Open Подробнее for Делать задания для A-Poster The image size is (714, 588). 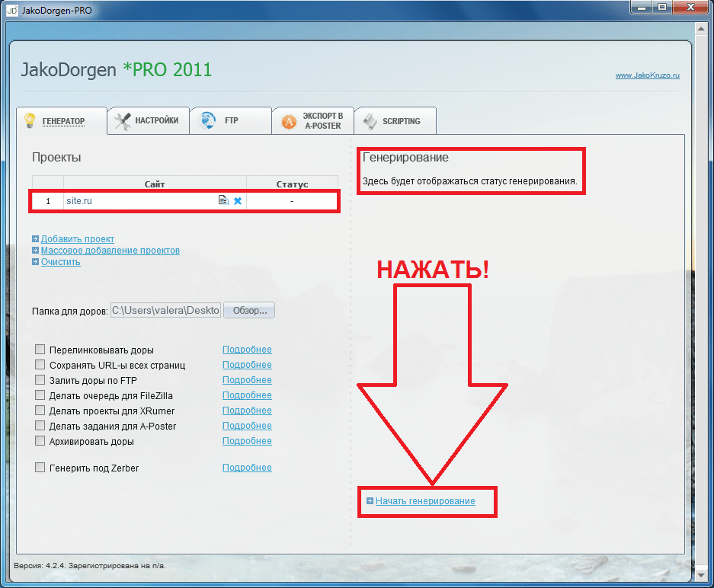coord(247,426)
